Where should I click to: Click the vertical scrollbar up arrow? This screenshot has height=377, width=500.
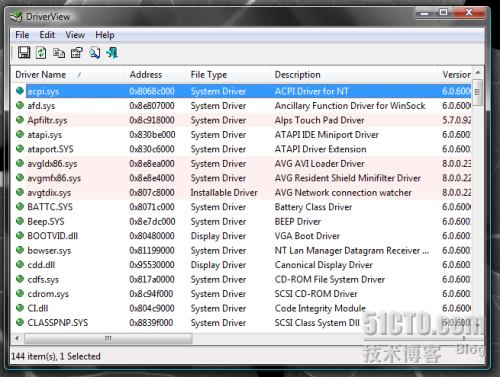pyautogui.click(x=478, y=72)
